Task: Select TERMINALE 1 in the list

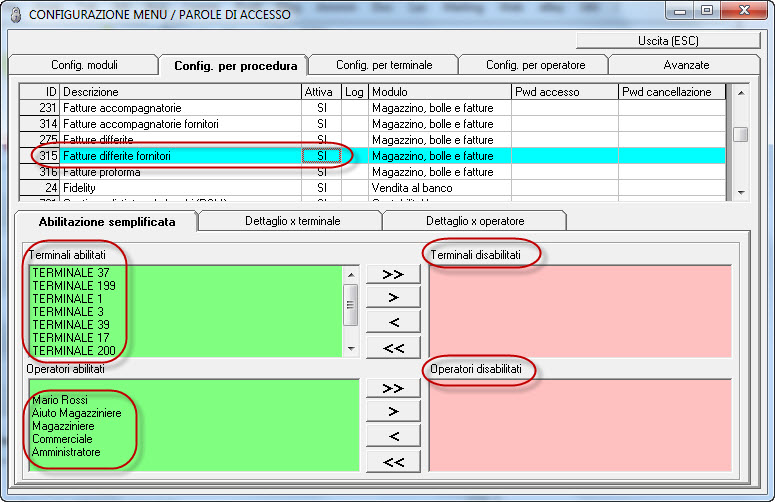Action: coord(67,298)
